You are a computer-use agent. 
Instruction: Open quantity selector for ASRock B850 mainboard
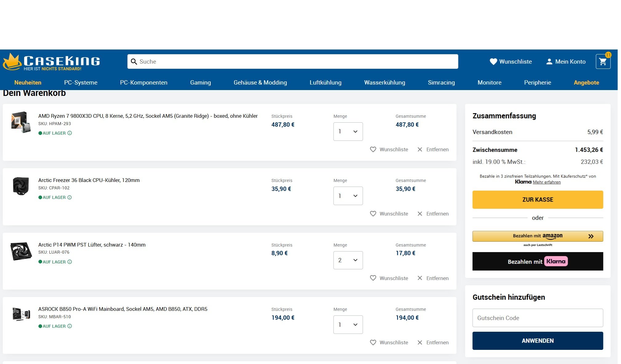pos(348,325)
